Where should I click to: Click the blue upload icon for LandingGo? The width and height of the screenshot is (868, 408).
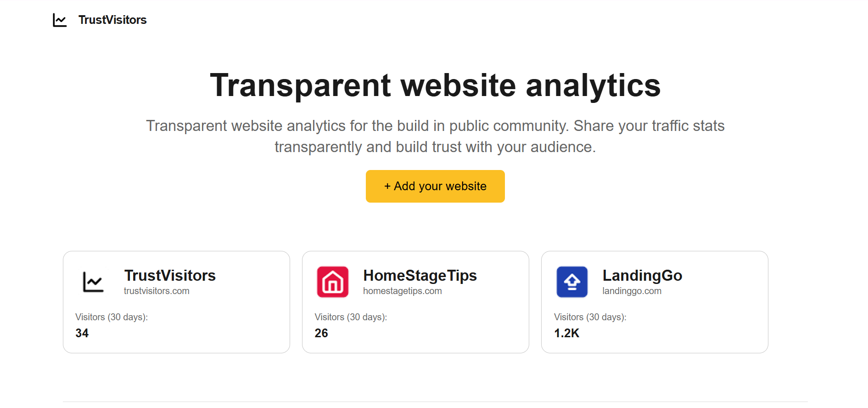[571, 282]
